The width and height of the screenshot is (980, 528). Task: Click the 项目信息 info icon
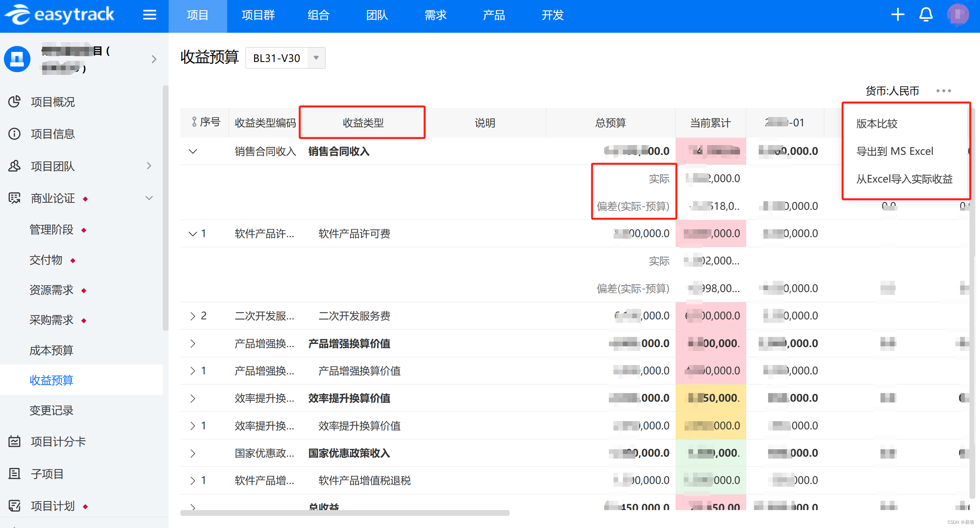14,134
